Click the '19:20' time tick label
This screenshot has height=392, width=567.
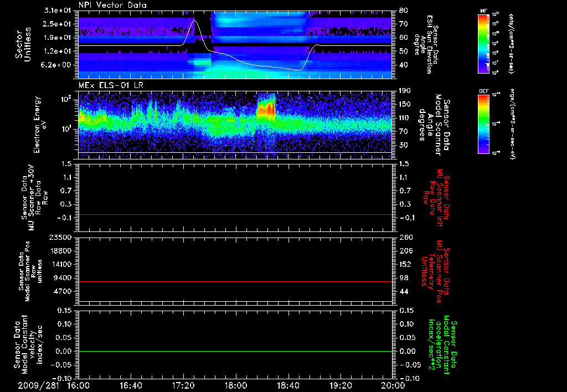341,386
